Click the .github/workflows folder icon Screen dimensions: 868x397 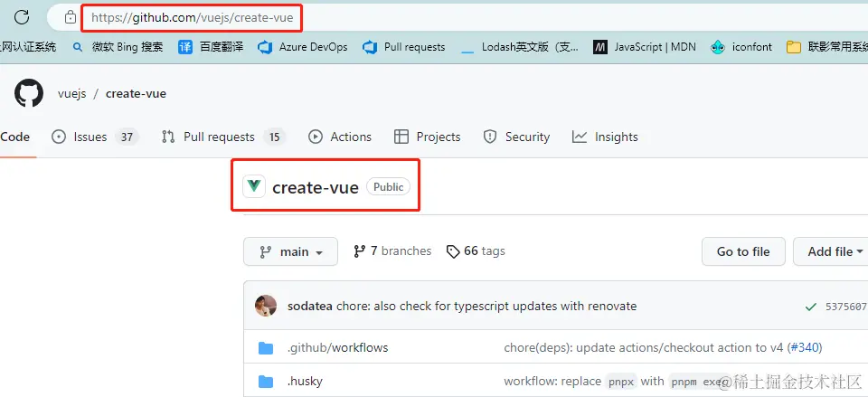coord(266,348)
